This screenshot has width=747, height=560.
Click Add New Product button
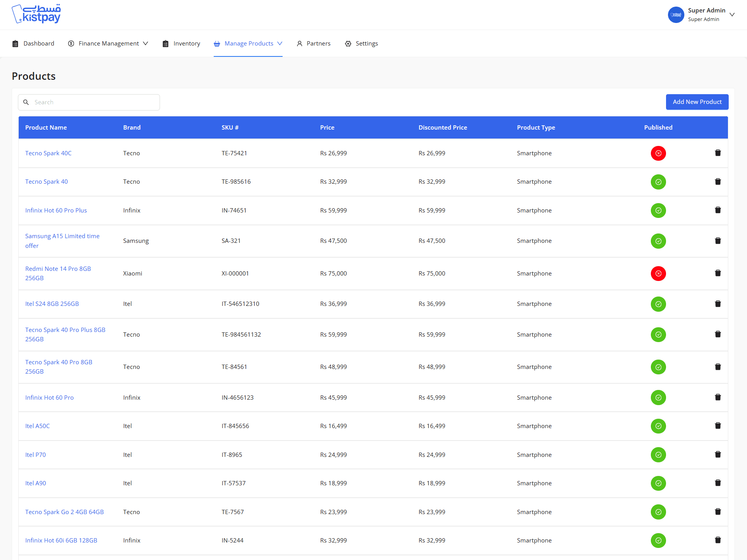tap(697, 102)
